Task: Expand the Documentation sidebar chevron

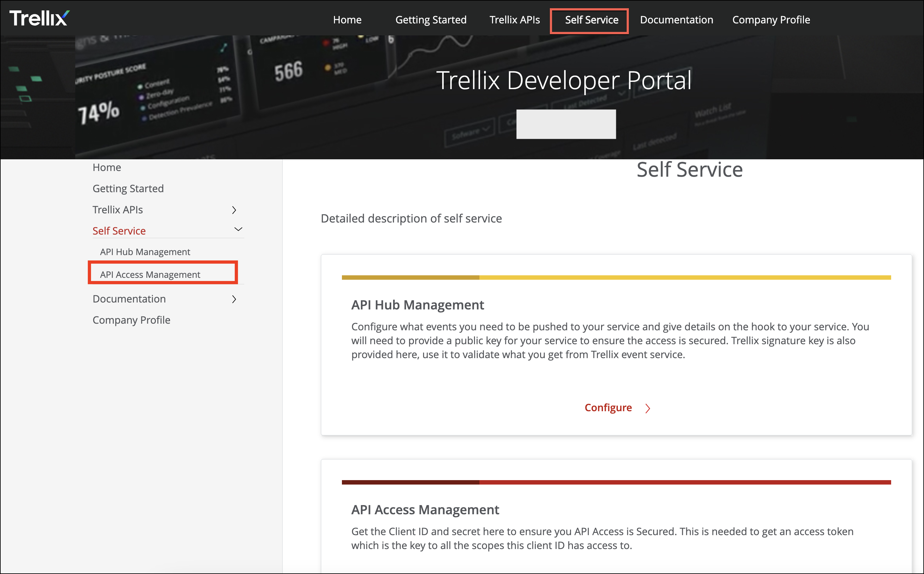Action: [234, 299]
